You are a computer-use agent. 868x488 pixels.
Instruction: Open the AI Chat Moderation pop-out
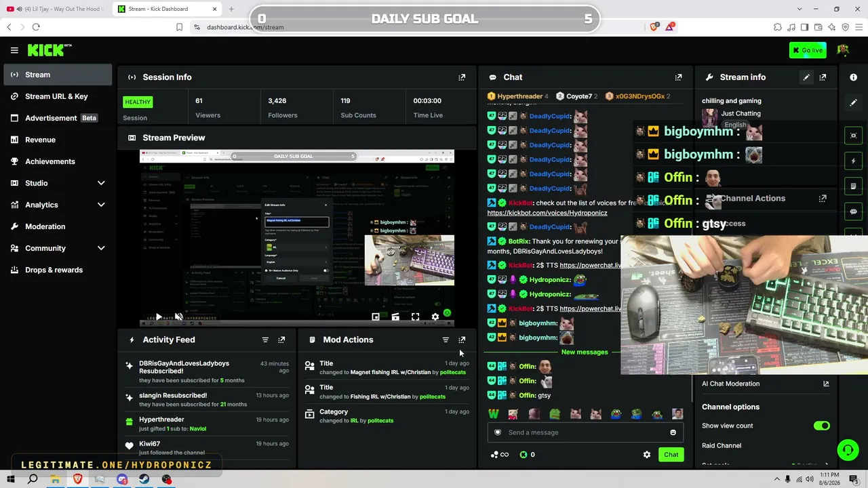click(826, 384)
